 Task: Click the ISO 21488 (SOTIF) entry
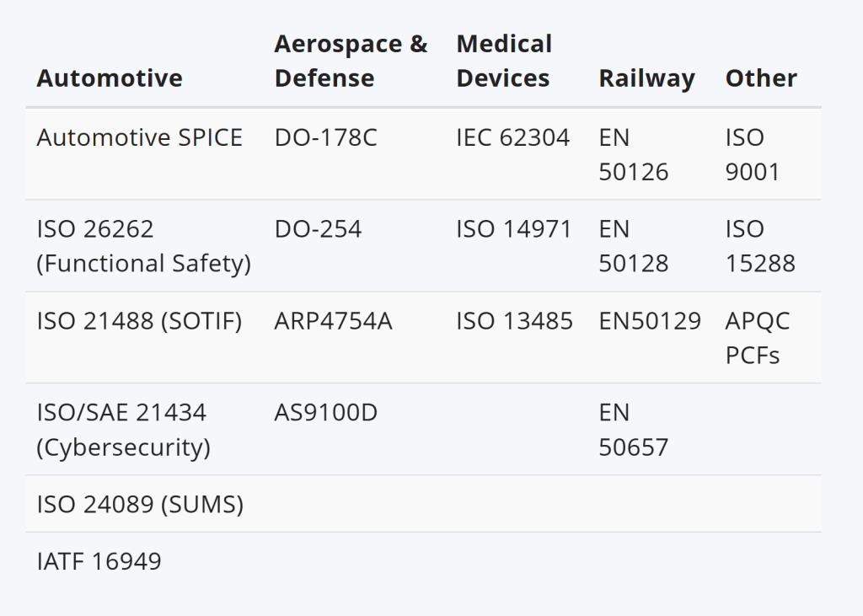click(139, 321)
